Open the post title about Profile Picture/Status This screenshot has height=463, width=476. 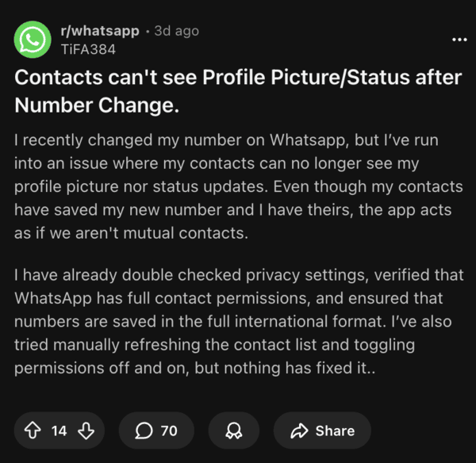[x=237, y=79]
